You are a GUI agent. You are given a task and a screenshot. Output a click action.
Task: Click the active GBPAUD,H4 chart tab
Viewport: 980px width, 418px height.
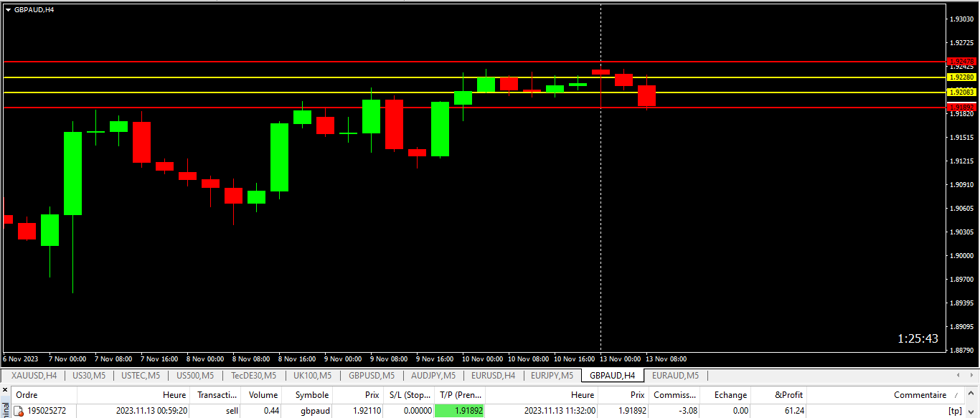(x=612, y=375)
